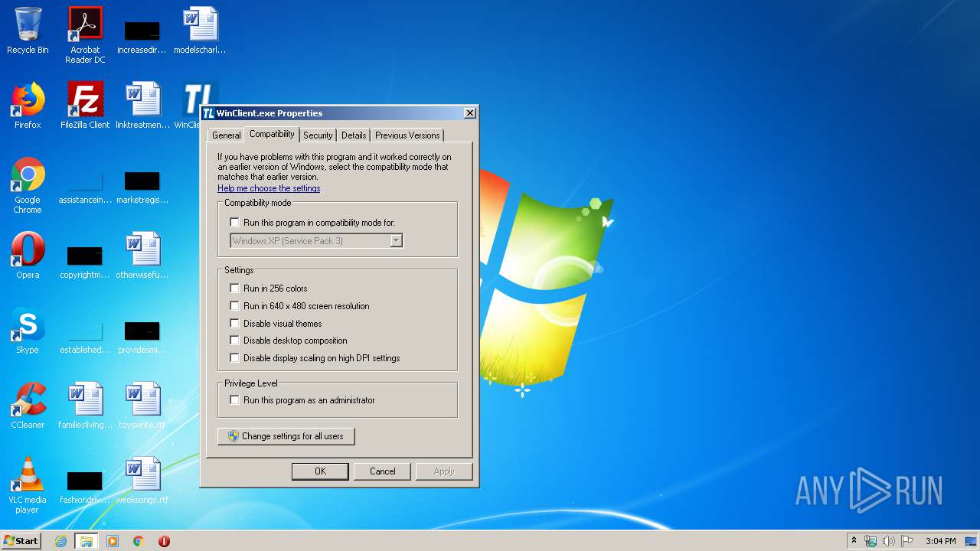Enable compatibility mode checkbox
This screenshot has height=551, width=980.
[x=235, y=223]
